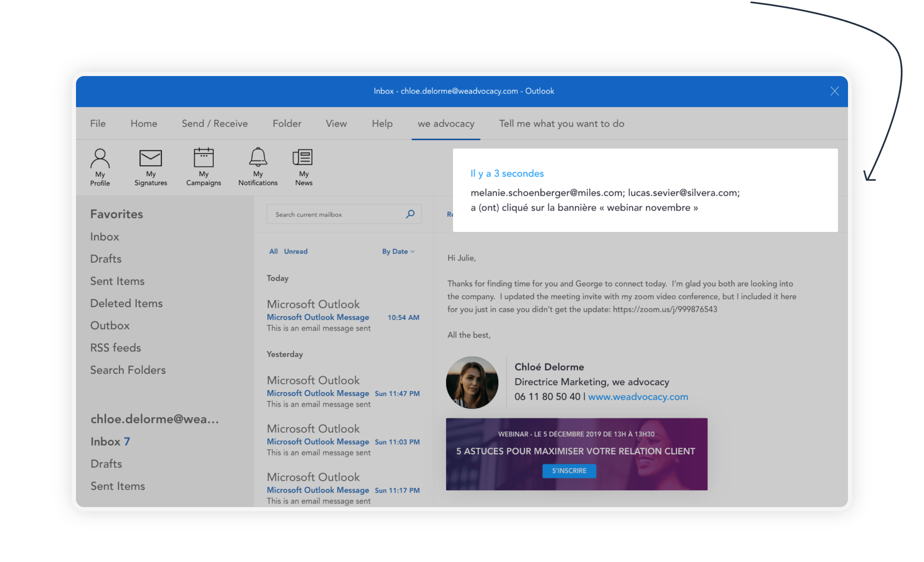Screen dimensions: 924x562
Task: Open the 10:54 AM Outlook message
Action: click(x=343, y=316)
